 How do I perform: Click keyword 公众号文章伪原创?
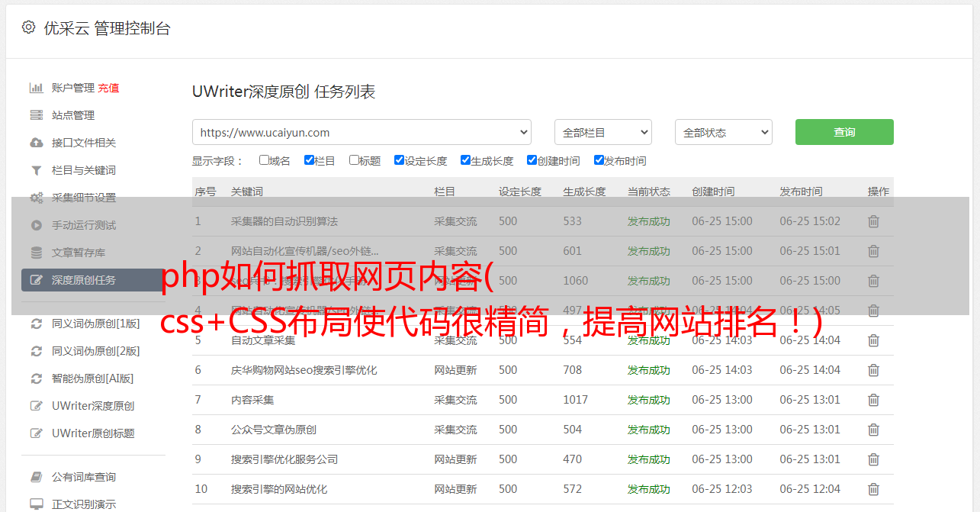point(274,430)
